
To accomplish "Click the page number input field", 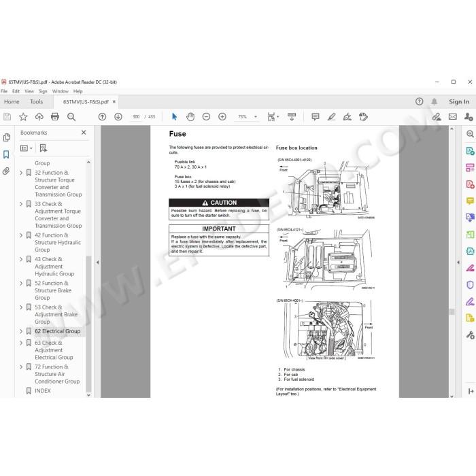I will tap(136, 117).
